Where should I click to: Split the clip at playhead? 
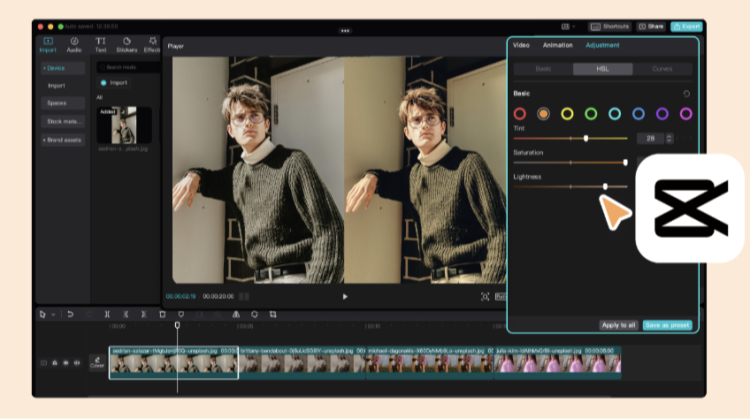[x=107, y=314]
